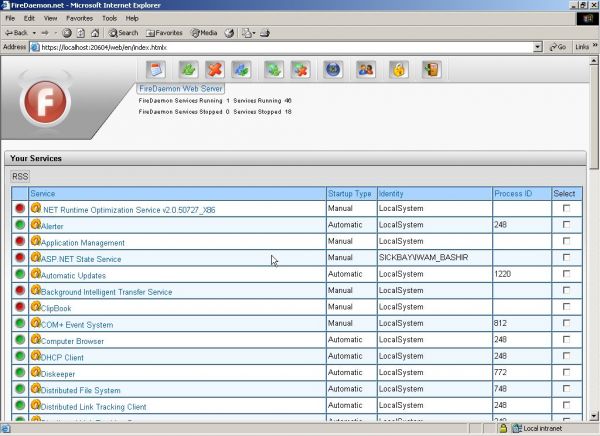The width and height of the screenshot is (600, 436).
Task: Click the green arrows with red X icon
Action: (300, 70)
